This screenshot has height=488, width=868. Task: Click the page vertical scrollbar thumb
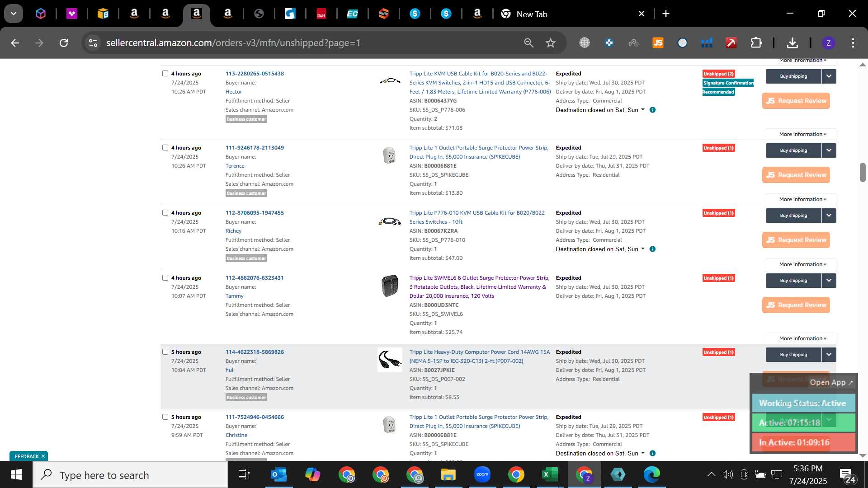[x=863, y=172]
